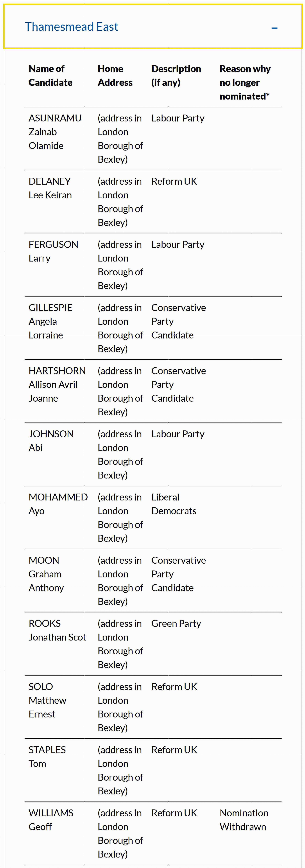Click the JOHNSON Abi candidate name

pos(51,441)
